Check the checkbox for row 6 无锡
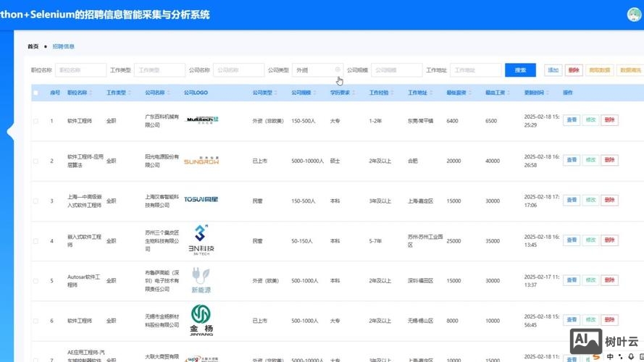 click(x=35, y=321)
